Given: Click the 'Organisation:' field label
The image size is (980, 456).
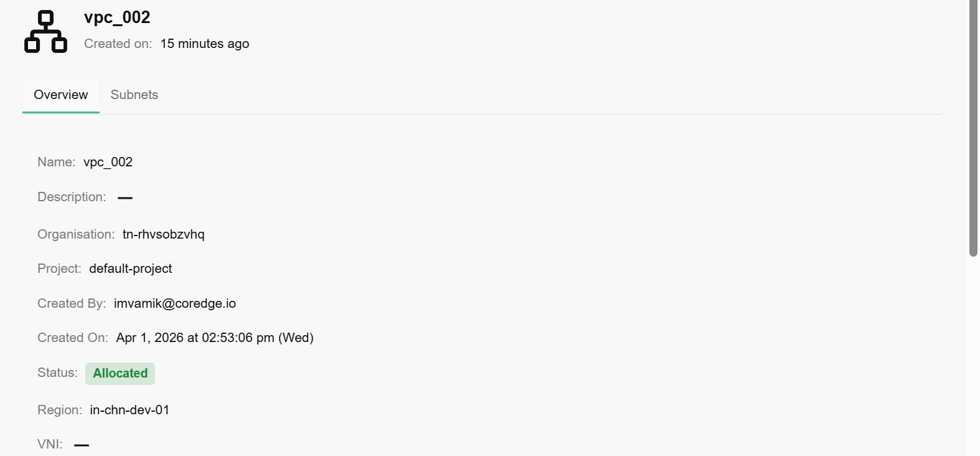Looking at the screenshot, I should point(76,234).
